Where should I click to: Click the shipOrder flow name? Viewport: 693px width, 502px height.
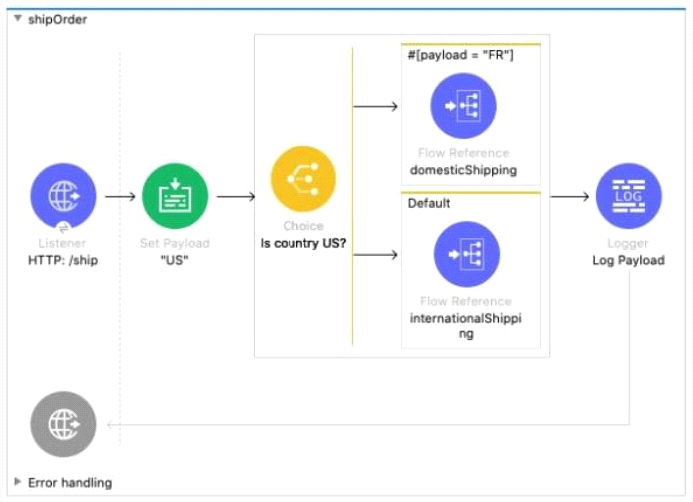tap(57, 19)
